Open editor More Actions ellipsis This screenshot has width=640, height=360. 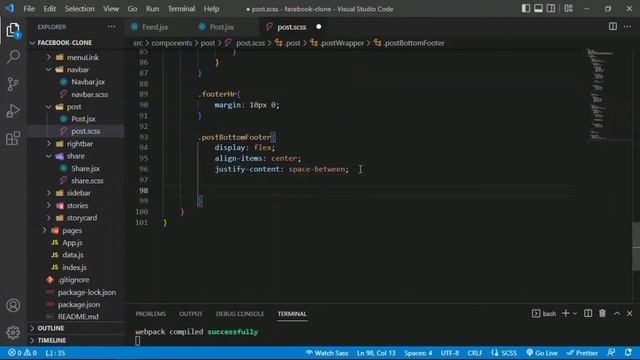coord(627,27)
